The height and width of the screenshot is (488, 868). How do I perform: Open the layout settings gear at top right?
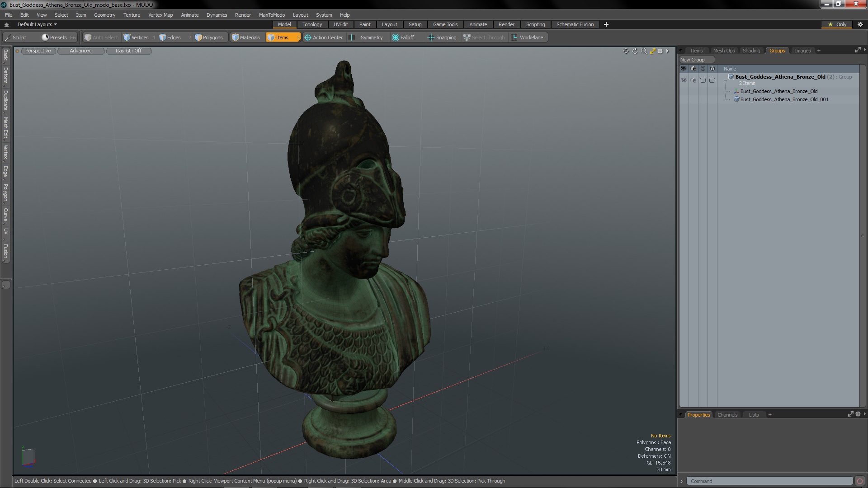coord(860,24)
